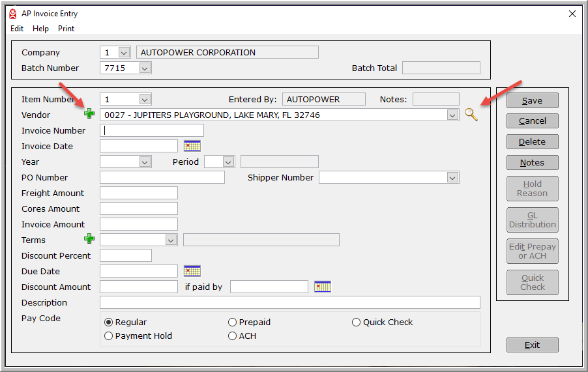Screen dimensions: 588x372
Task: Select the Payment Hold radio button
Action: coord(109,336)
